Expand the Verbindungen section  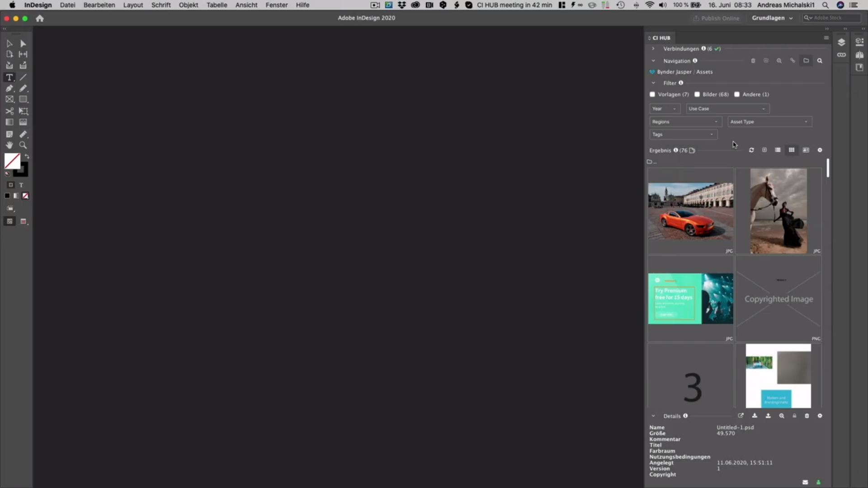point(653,49)
